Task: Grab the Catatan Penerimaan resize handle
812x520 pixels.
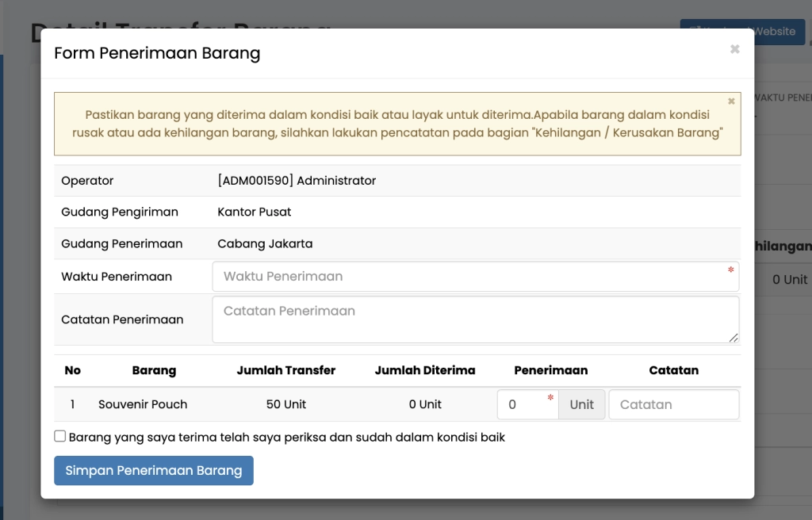Action: (x=733, y=338)
